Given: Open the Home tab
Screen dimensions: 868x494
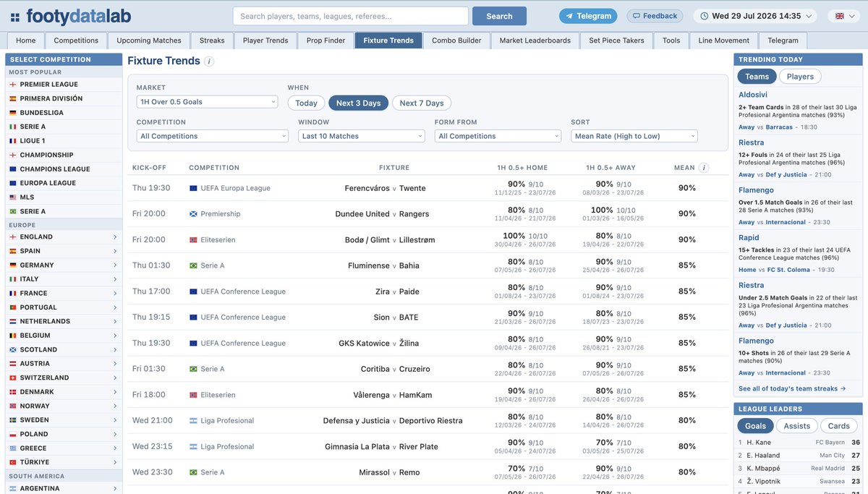Looking at the screenshot, I should 26,41.
